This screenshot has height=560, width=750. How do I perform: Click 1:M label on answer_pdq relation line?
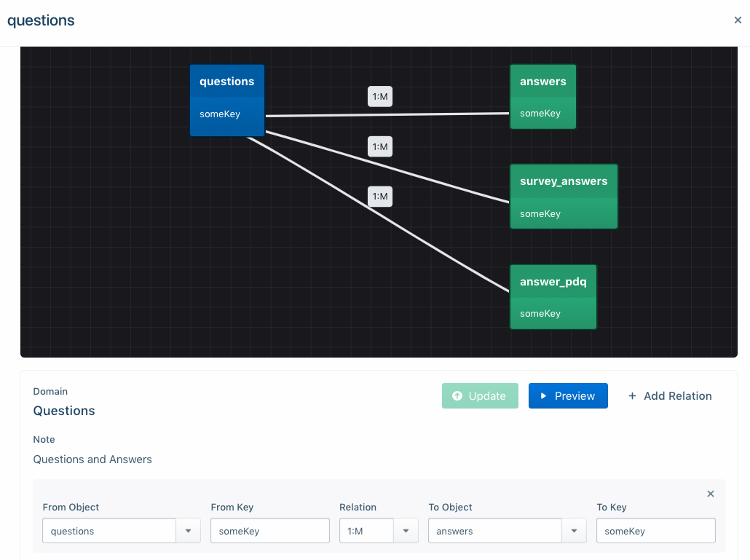click(380, 197)
